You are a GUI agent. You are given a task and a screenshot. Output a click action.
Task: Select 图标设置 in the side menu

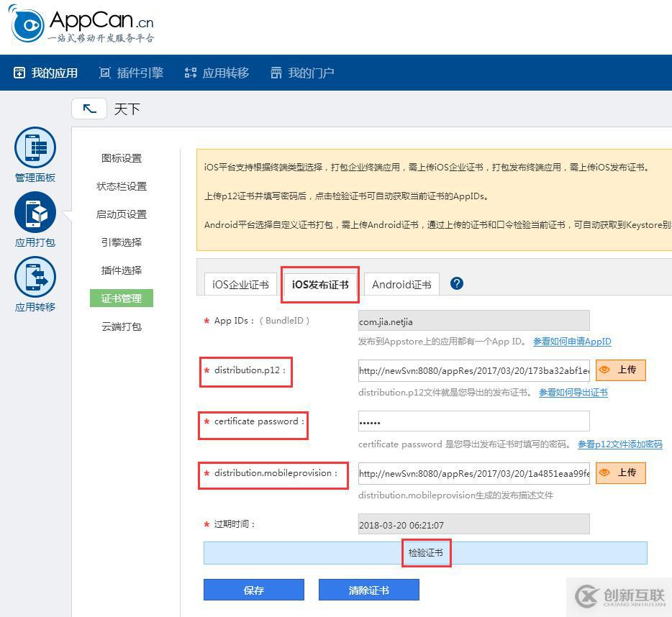122,158
